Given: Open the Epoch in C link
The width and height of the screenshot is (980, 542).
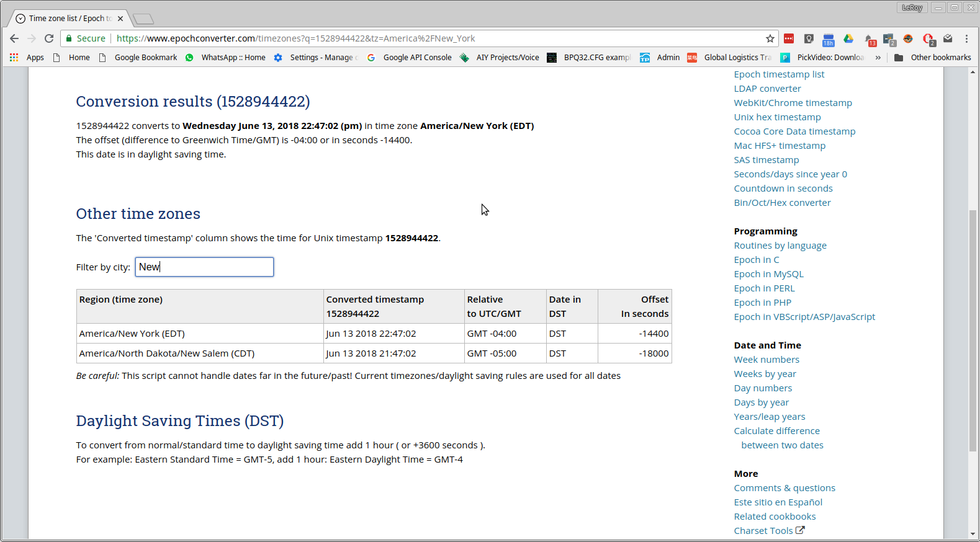Looking at the screenshot, I should tap(757, 260).
